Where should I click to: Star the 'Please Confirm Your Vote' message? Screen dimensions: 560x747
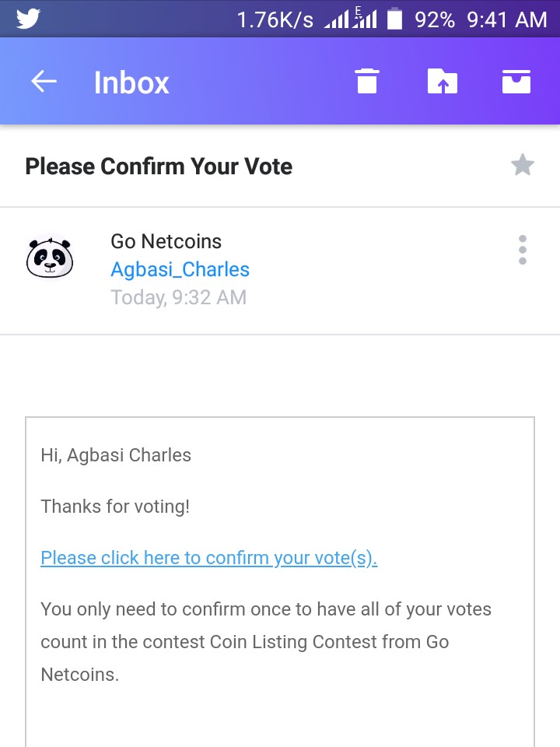(522, 165)
